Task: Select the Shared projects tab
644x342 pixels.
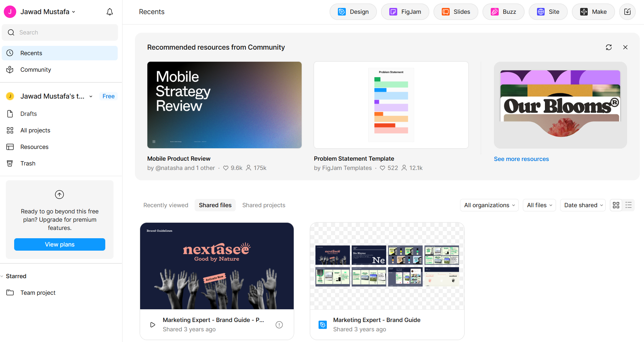Action: [264, 205]
